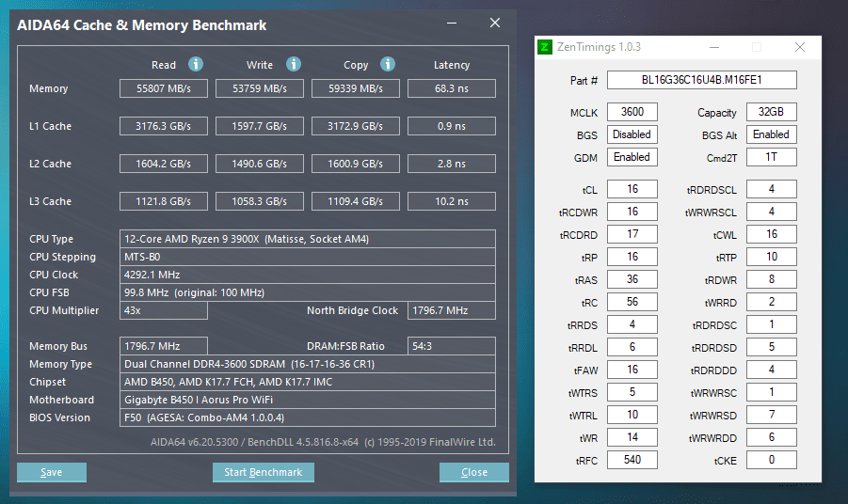This screenshot has height=504, width=848.
Task: Click the AIDA64 v6.20.5300 version footer text
Action: pyautogui.click(x=323, y=442)
